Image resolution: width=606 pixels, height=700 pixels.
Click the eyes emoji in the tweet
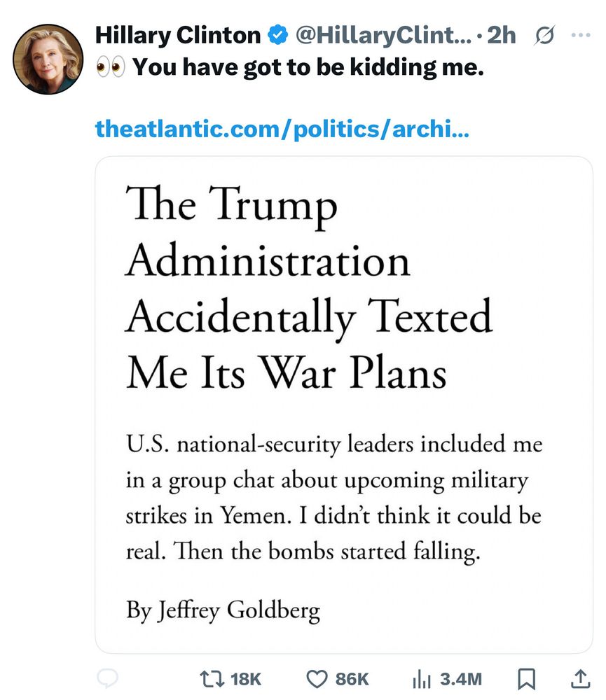(x=109, y=68)
